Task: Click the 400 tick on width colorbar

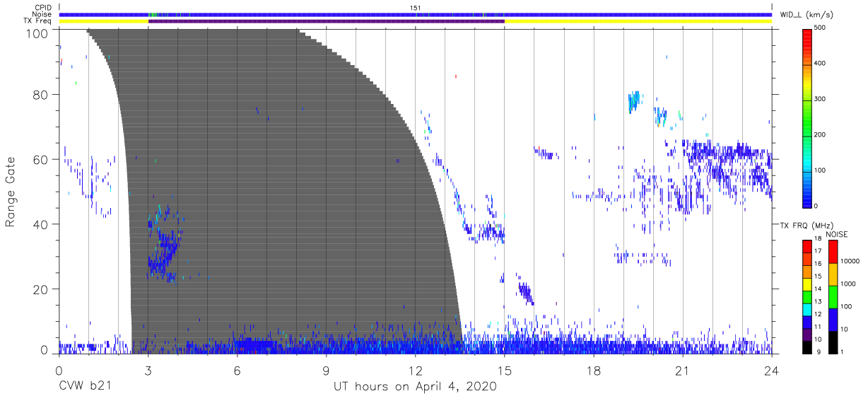Action: 820,63
